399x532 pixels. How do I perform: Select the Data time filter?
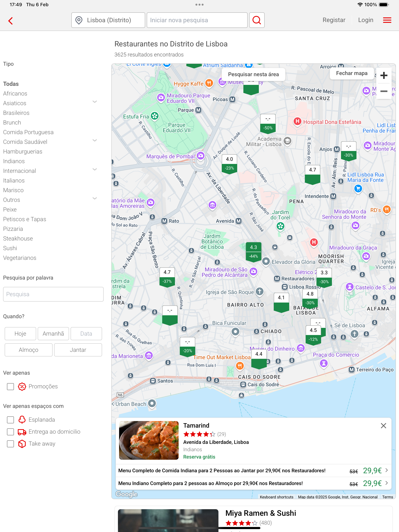(x=86, y=333)
